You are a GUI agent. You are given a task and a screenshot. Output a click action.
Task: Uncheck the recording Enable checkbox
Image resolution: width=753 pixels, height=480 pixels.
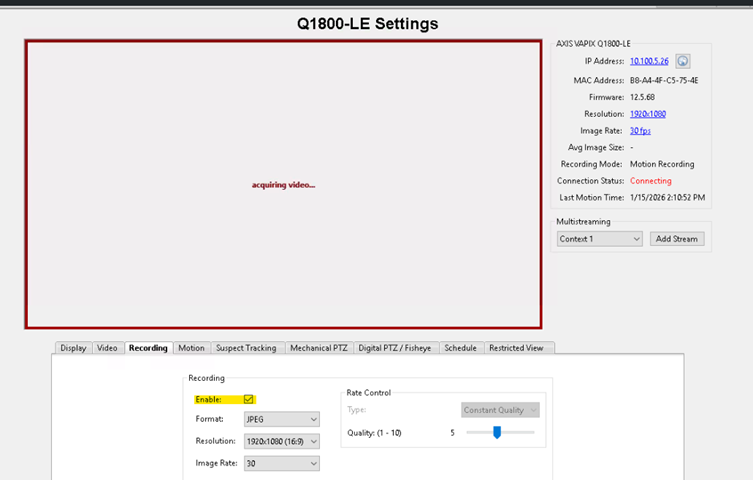[x=249, y=399]
